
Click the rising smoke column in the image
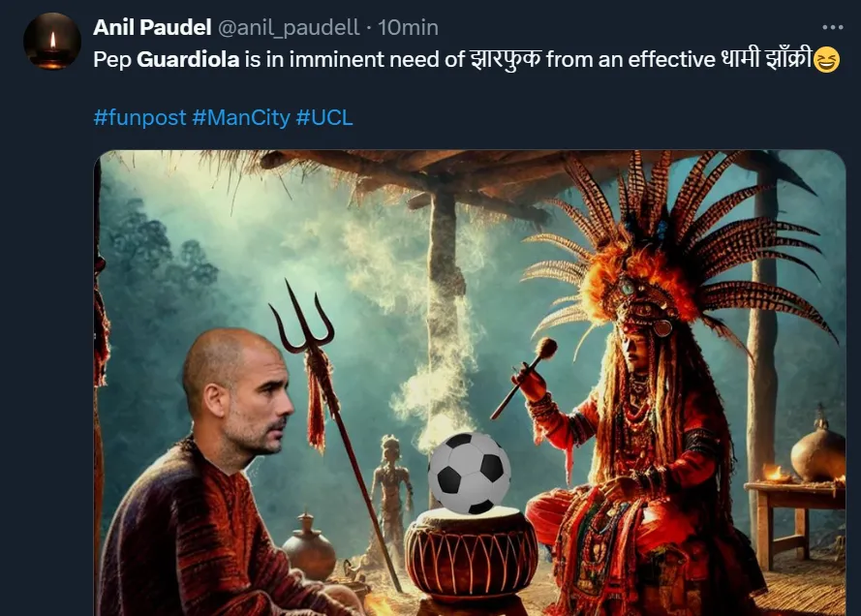(x=440, y=352)
